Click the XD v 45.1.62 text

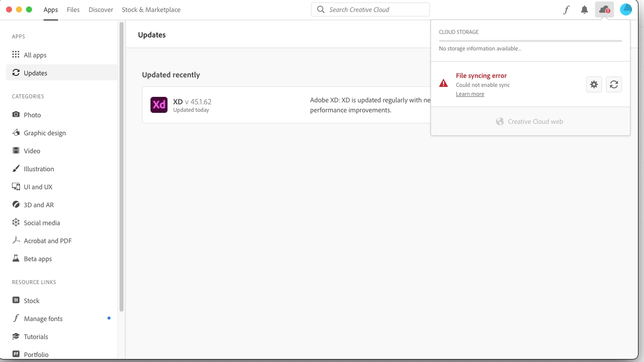[192, 102]
